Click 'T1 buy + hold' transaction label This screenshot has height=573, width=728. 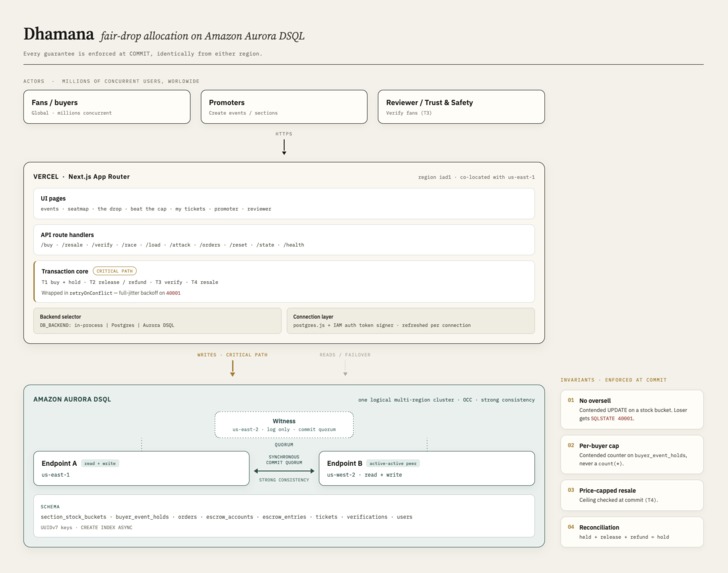(x=61, y=282)
